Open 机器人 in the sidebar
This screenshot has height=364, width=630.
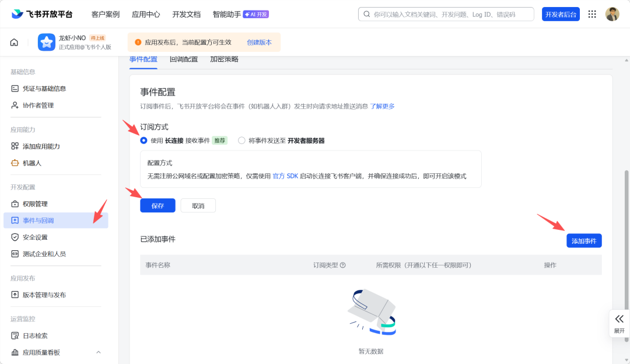click(x=32, y=163)
